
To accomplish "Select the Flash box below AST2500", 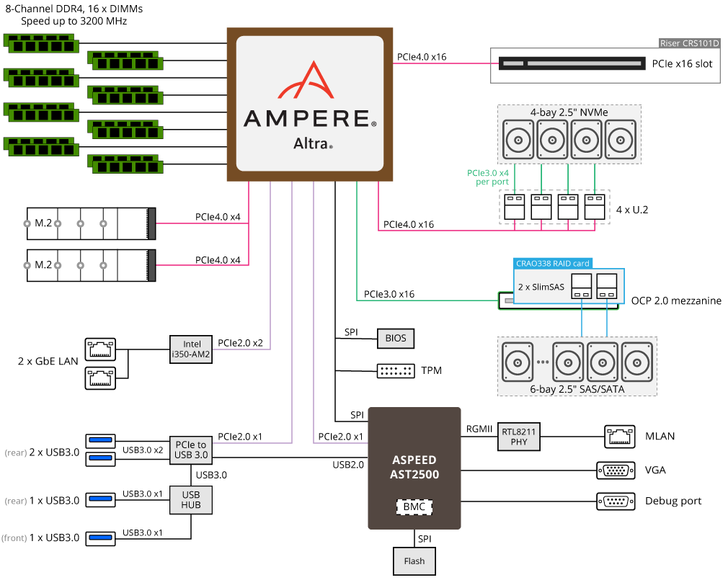I will click(414, 561).
